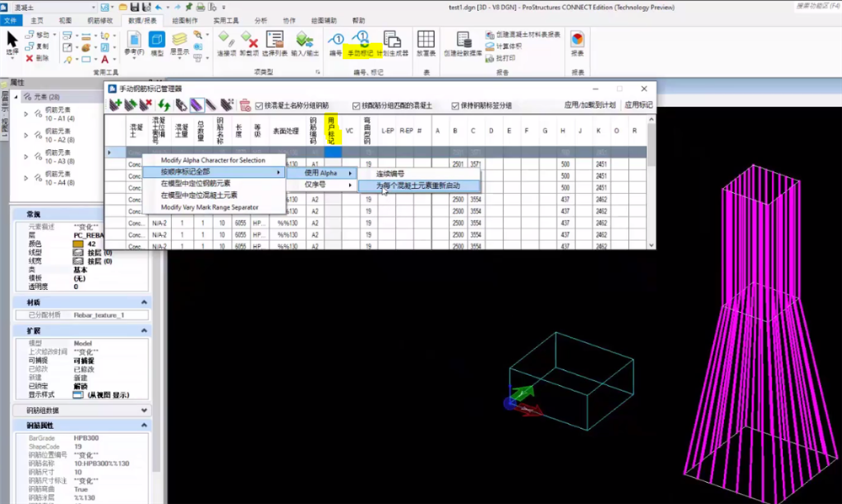The image size is (842, 504).
Task: Collapse the 钢筋属性 section
Action: tap(144, 425)
